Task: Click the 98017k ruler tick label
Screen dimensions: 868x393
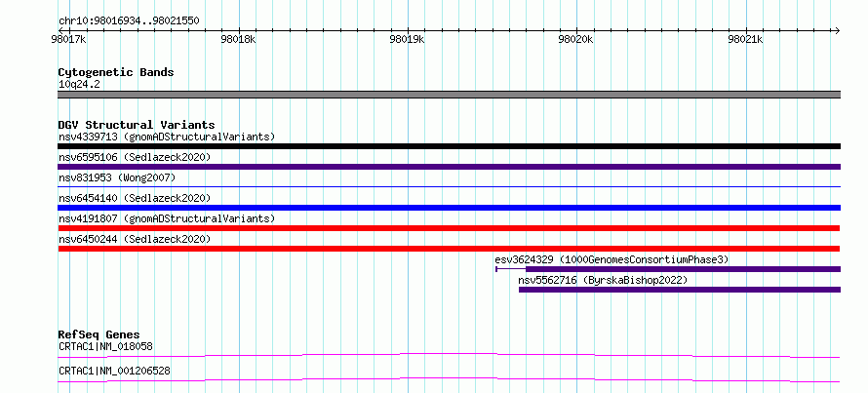Action: point(68,39)
